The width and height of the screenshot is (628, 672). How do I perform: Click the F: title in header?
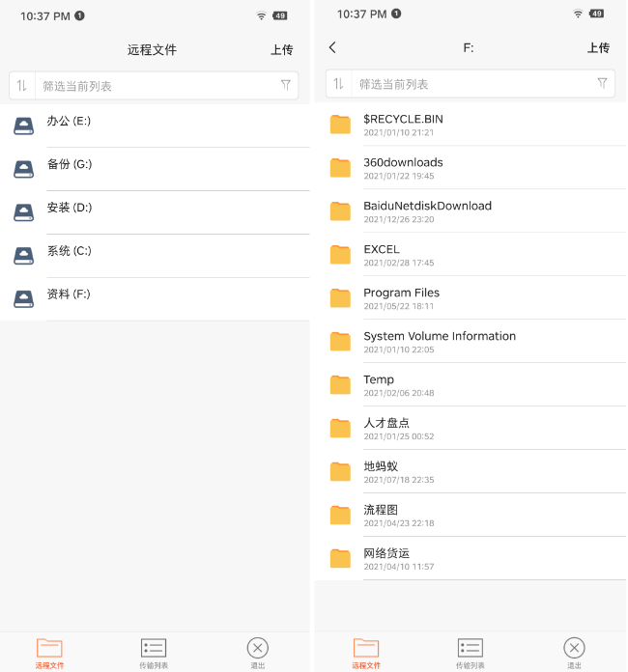[x=469, y=47]
